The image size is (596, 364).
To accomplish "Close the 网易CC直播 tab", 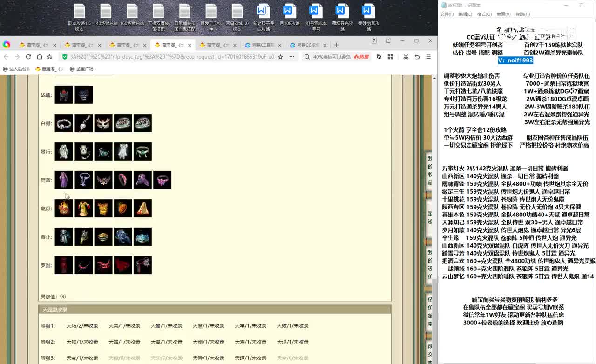I will click(279, 45).
